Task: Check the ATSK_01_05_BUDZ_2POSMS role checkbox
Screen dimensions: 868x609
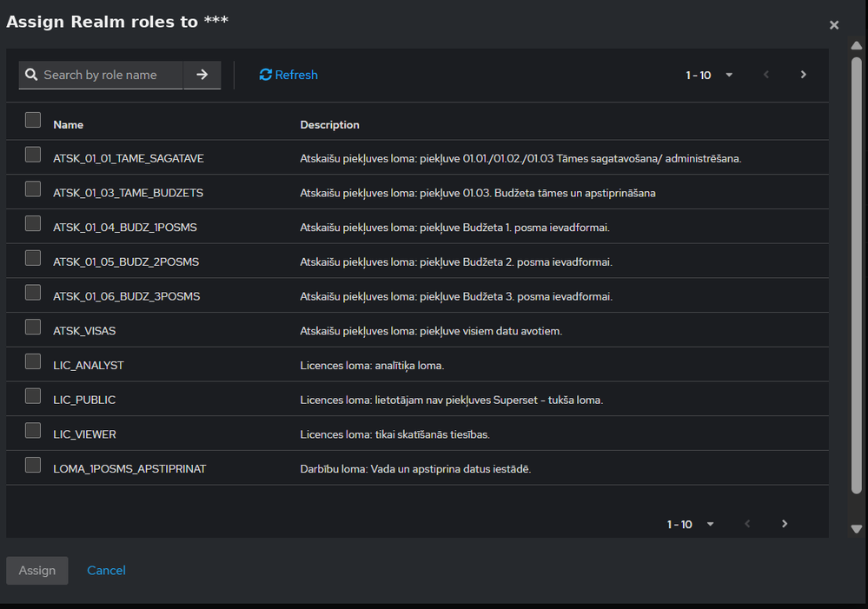Action: 33,258
